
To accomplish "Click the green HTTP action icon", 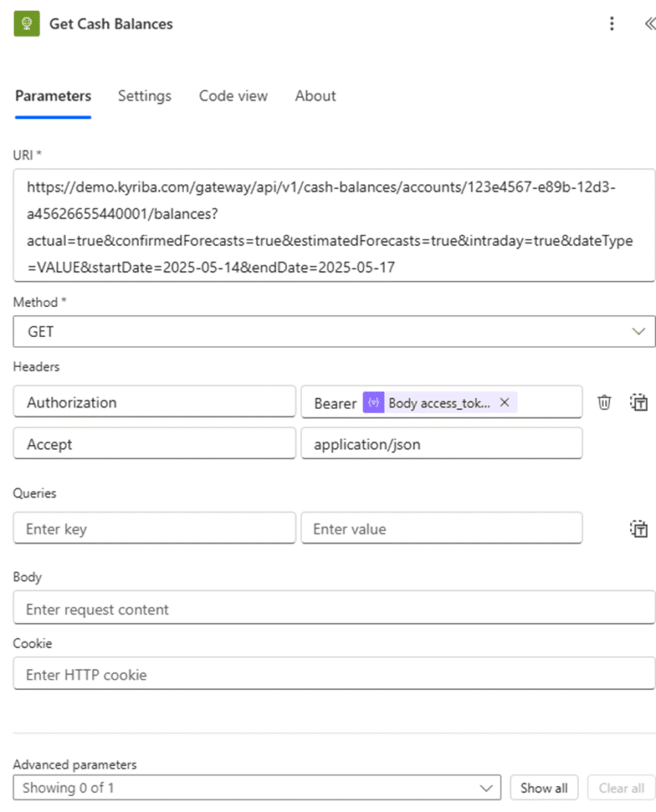I will [27, 24].
